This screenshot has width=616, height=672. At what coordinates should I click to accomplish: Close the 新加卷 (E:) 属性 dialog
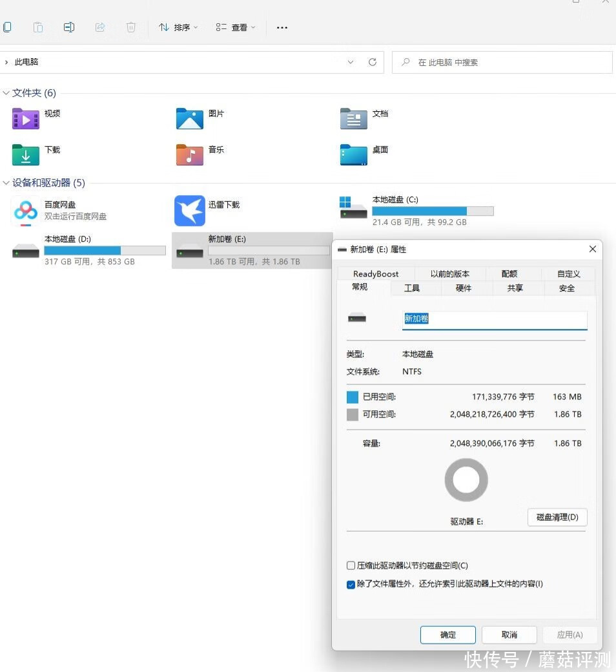[x=593, y=249]
